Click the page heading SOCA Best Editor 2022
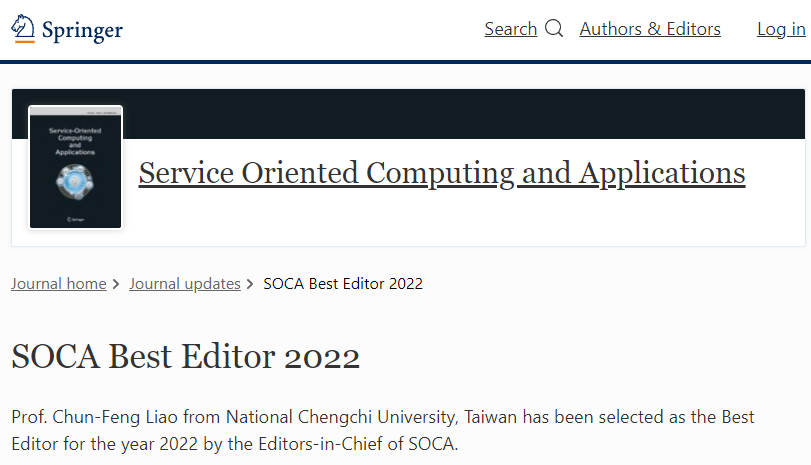 pyautogui.click(x=185, y=356)
